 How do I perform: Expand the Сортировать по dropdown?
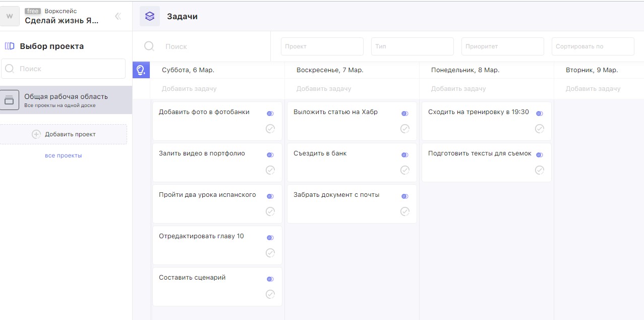[593, 46]
